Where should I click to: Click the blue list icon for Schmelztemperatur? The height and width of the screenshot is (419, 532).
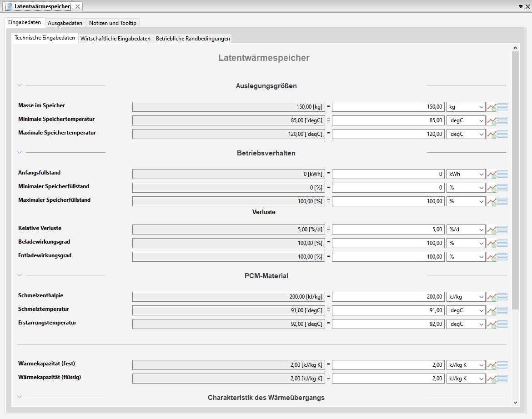click(502, 310)
